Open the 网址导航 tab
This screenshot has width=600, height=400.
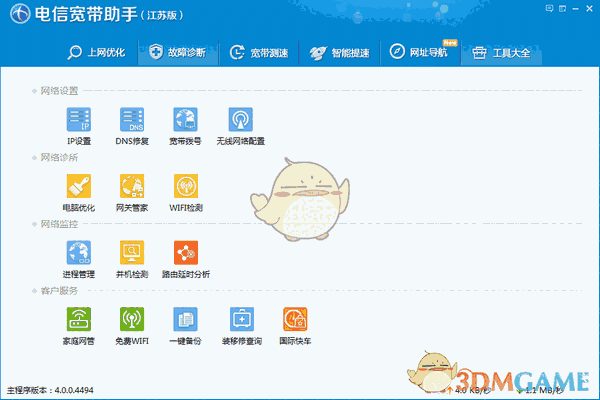coord(419,52)
